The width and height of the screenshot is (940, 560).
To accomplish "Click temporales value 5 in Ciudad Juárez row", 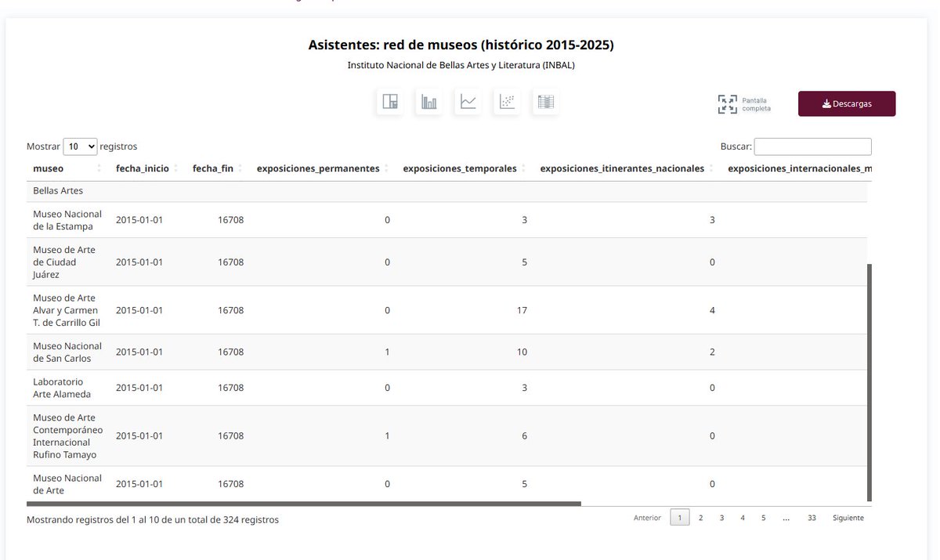I will pyautogui.click(x=525, y=262).
